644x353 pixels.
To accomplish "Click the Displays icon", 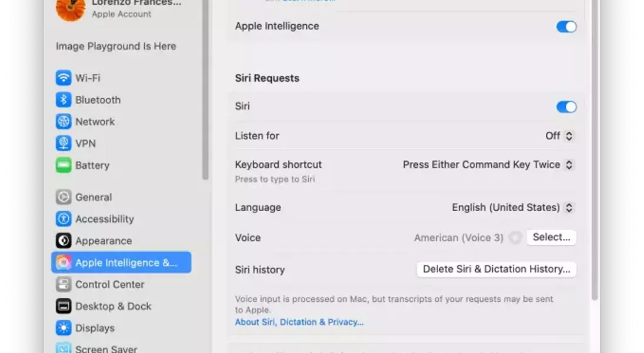I will point(64,328).
